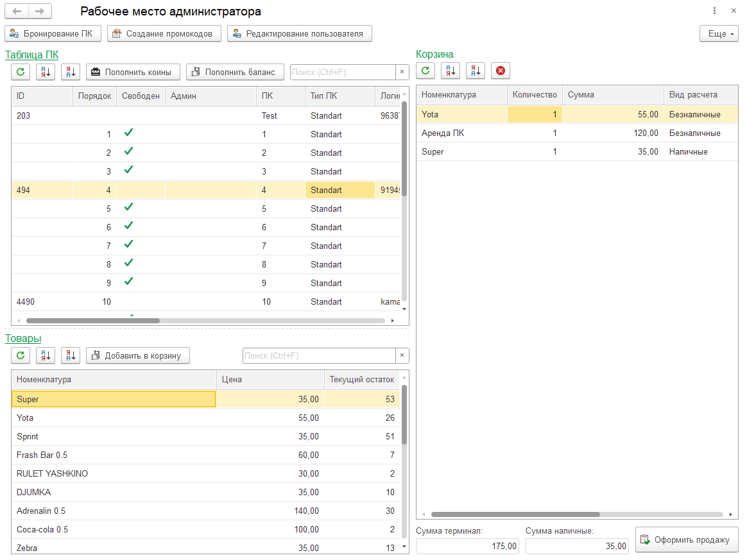Collapse the Товары section header
Viewport: 747px width, 560px height.
click(x=23, y=338)
